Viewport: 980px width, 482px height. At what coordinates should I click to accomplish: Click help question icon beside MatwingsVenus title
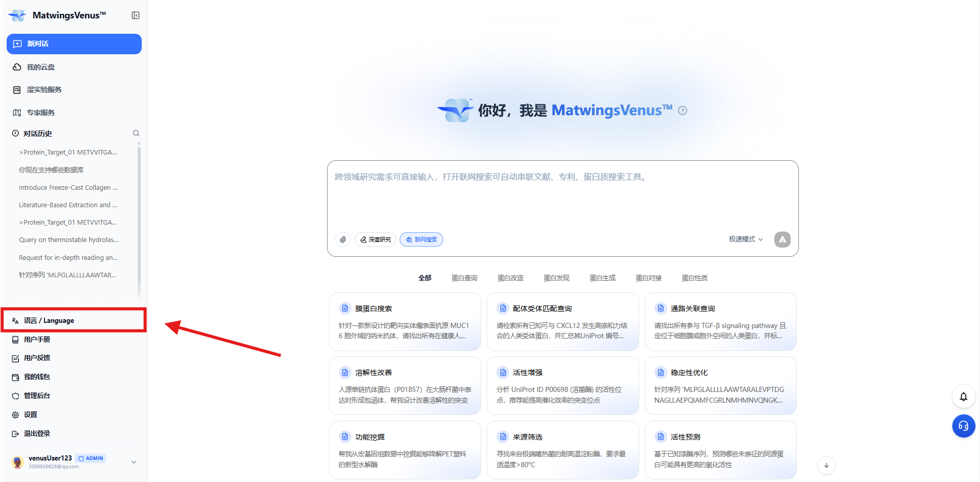[682, 111]
